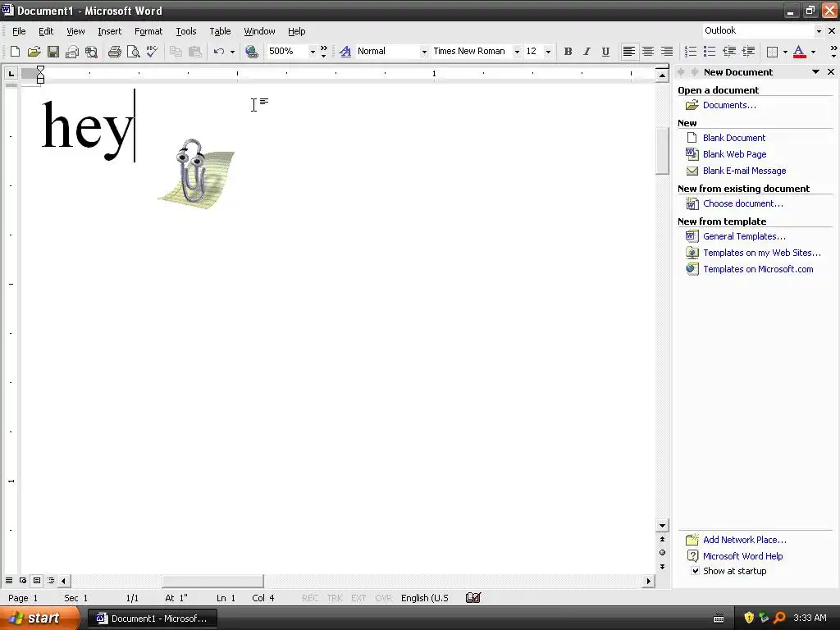
Task: Toggle TRK track changes in status bar
Action: tap(335, 598)
